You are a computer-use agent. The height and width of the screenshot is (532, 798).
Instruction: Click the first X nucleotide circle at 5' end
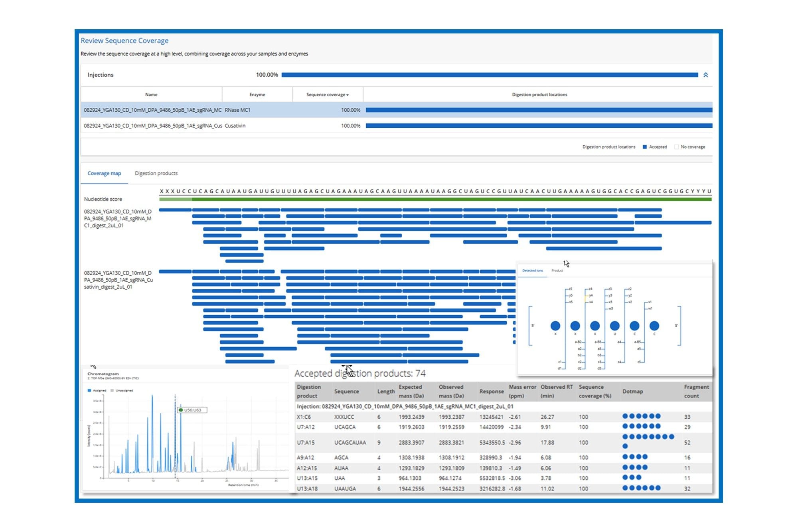tap(555, 326)
